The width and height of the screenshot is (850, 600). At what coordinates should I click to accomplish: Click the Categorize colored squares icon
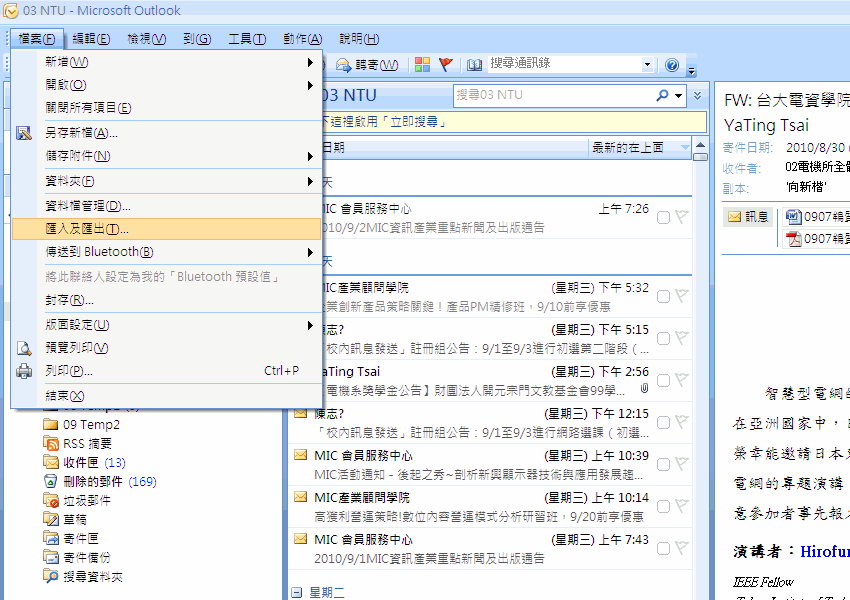(x=422, y=64)
